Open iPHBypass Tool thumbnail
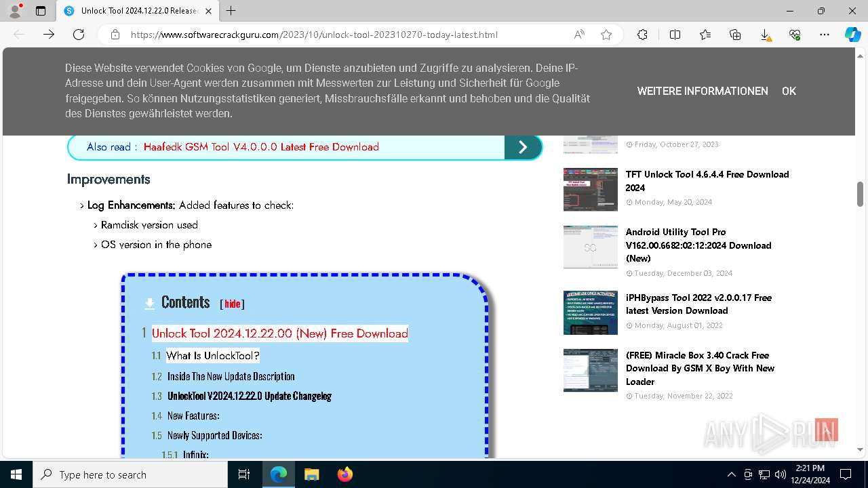The height and width of the screenshot is (488, 868). tap(591, 312)
